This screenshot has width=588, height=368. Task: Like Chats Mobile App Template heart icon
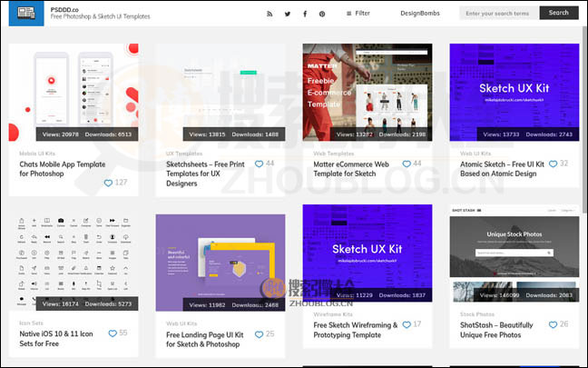(108, 183)
